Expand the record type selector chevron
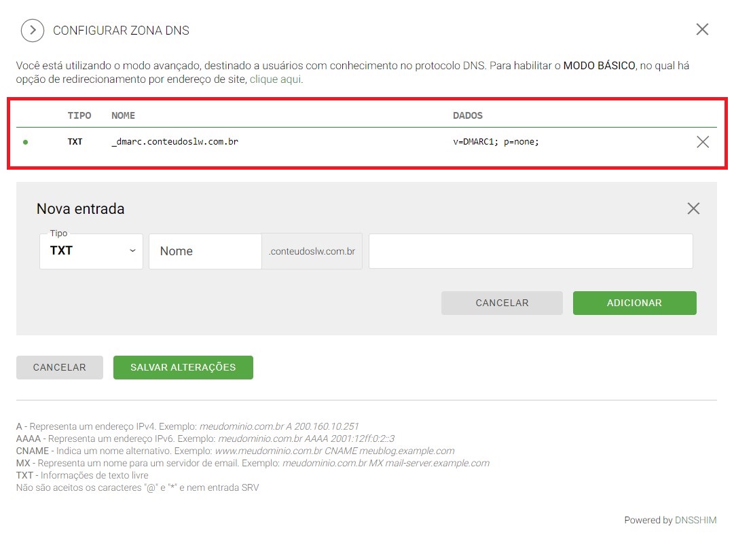 coord(132,250)
